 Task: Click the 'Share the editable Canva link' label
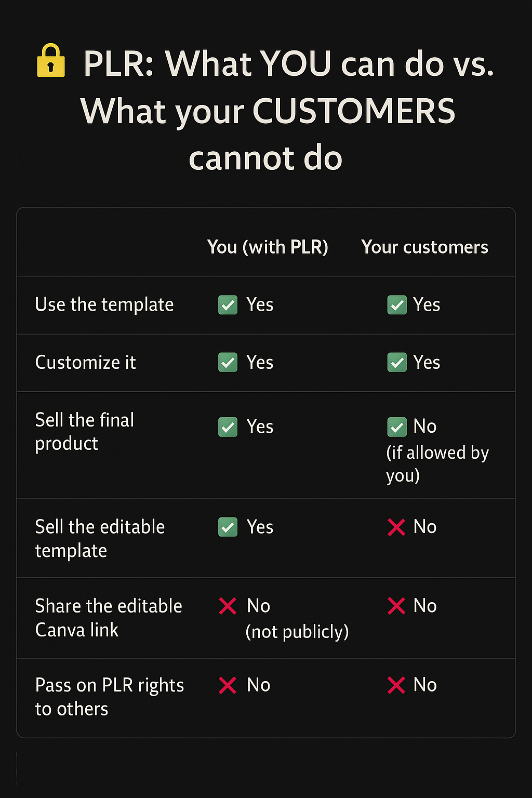click(109, 618)
